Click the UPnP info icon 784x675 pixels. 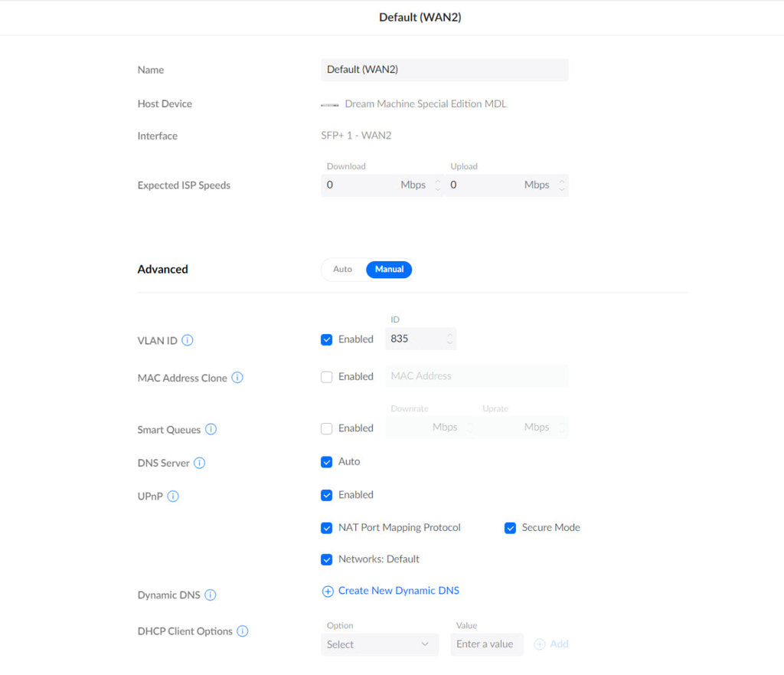pyautogui.click(x=173, y=496)
